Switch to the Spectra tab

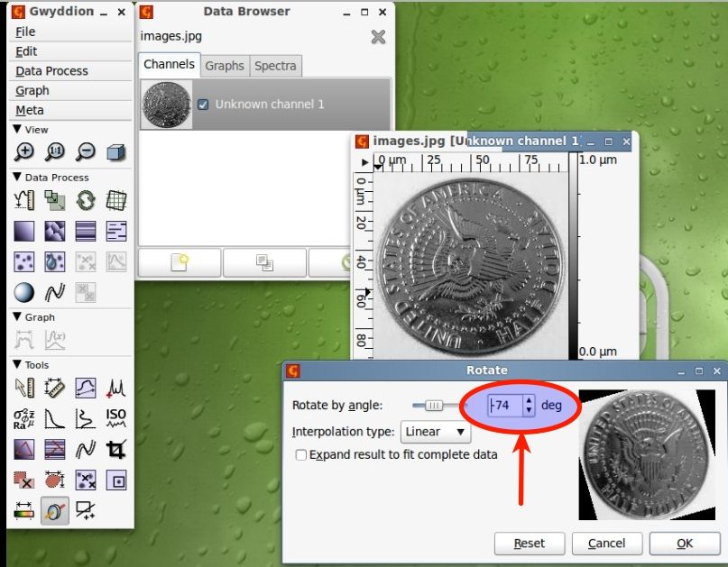pos(275,66)
